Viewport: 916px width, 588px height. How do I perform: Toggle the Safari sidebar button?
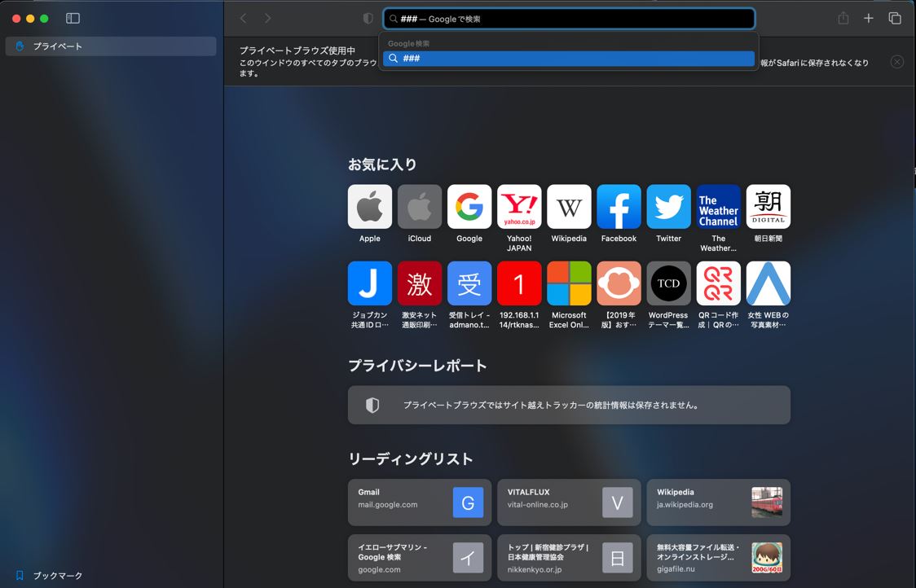[x=73, y=18]
